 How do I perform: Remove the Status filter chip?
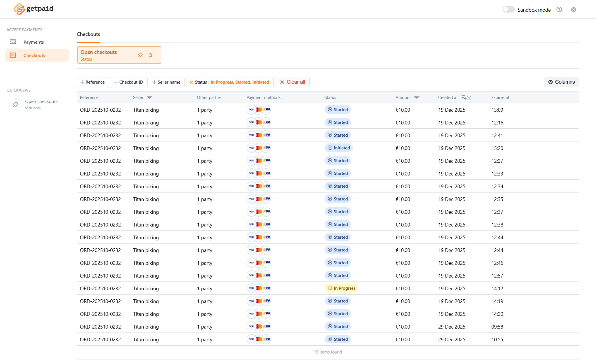pyautogui.click(x=192, y=82)
